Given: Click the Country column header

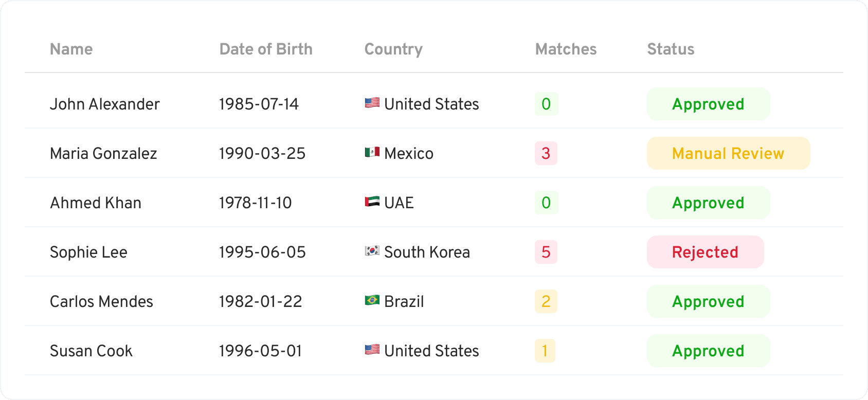Looking at the screenshot, I should (x=393, y=49).
